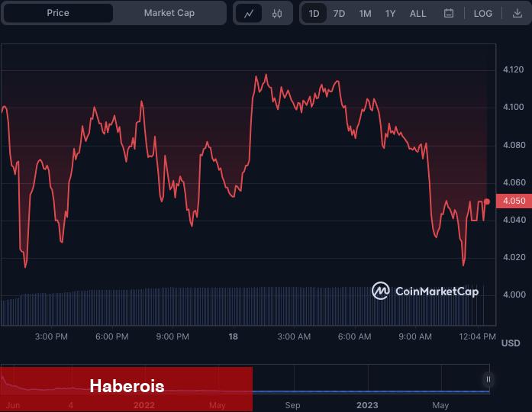The height and width of the screenshot is (412, 532).
Task: Click the 4.040 price axis label
Action: point(514,220)
